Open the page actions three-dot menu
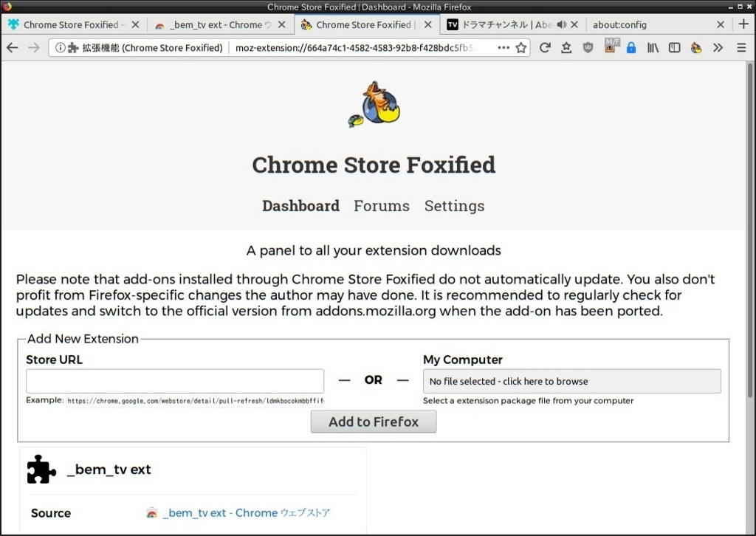This screenshot has height=536, width=756. [x=504, y=47]
